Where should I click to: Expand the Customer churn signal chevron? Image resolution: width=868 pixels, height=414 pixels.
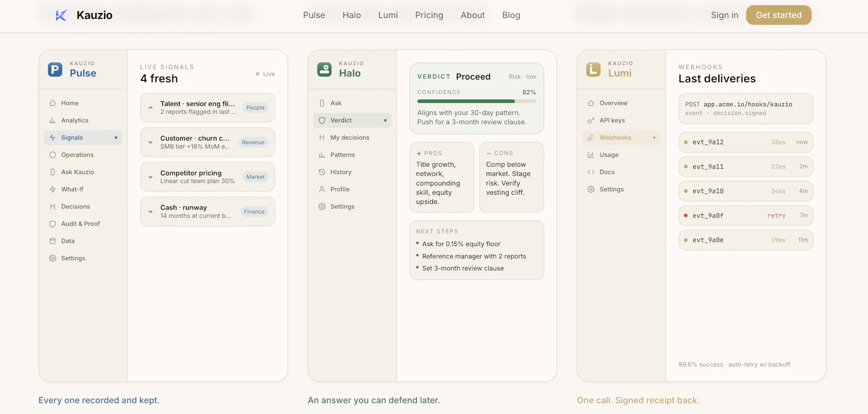150,142
